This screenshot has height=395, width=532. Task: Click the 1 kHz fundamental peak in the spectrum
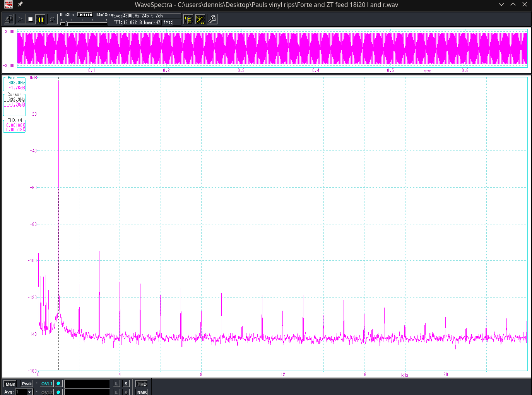pyautogui.click(x=59, y=186)
